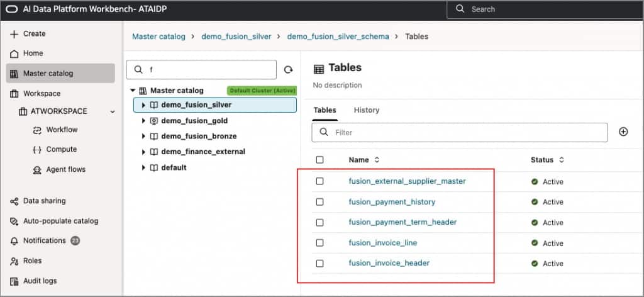Click the Home house icon
The height and width of the screenshot is (297, 644).
pyautogui.click(x=14, y=53)
